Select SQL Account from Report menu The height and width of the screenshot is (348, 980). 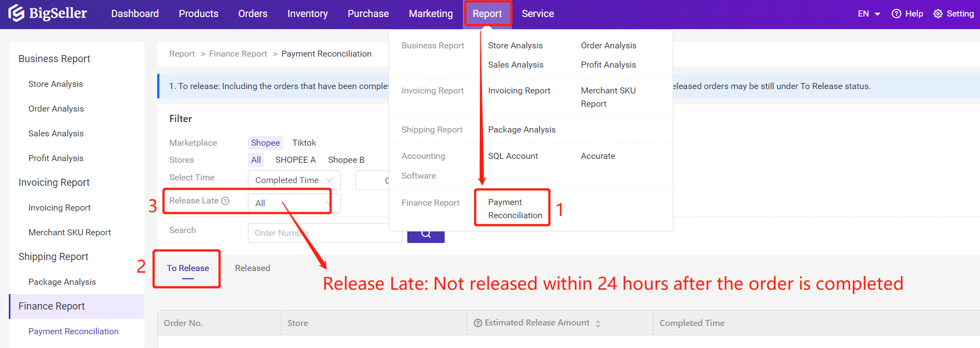513,156
